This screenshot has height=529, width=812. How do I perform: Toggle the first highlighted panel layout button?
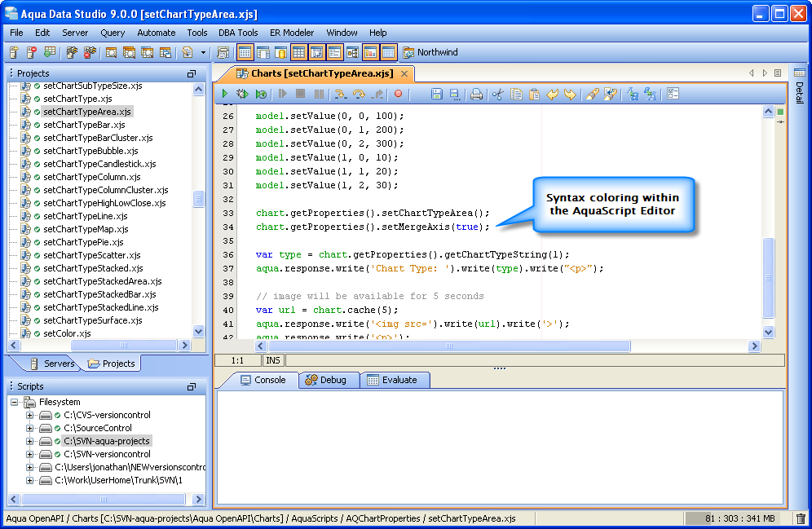coord(245,52)
